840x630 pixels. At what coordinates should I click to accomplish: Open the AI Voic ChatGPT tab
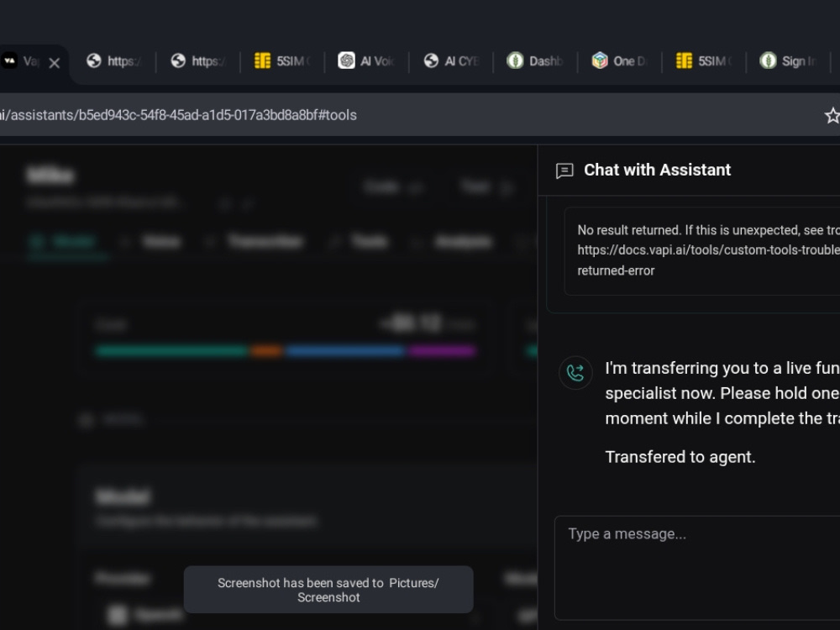[x=366, y=61]
